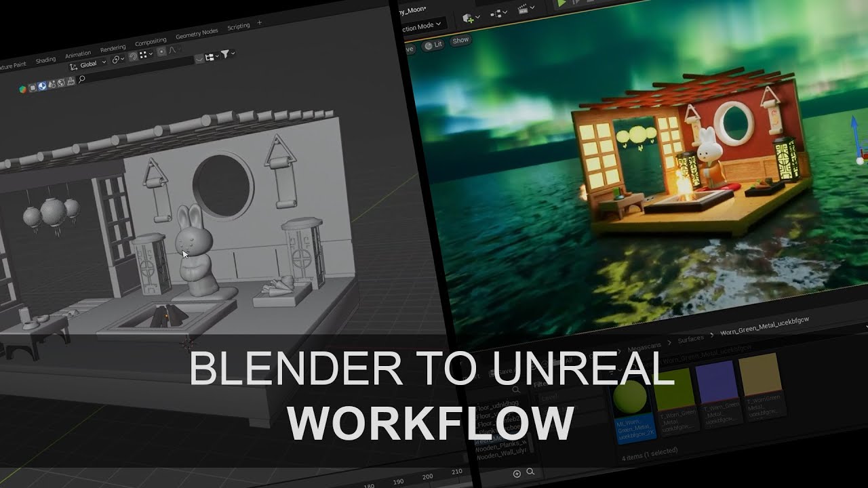Add a new workspace with the plus icon
The image size is (868, 488).
pyautogui.click(x=259, y=23)
